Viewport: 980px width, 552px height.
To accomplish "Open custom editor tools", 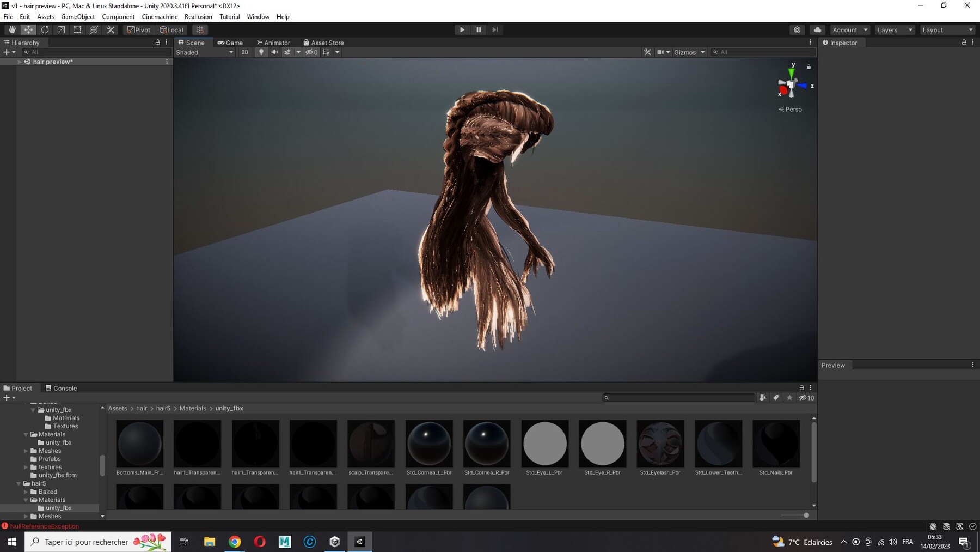I will click(x=111, y=29).
